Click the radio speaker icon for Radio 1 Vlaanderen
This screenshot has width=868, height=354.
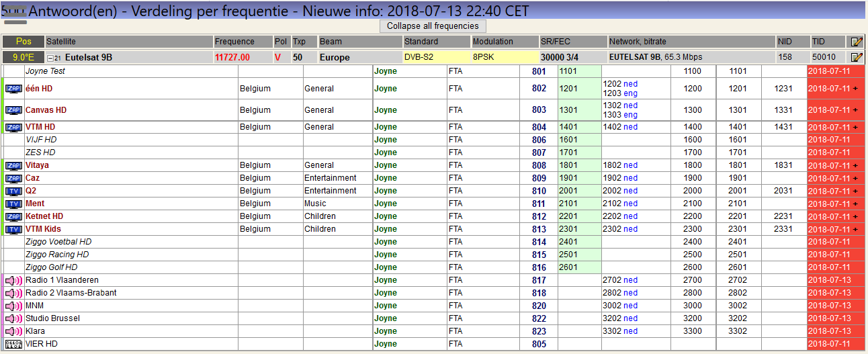pyautogui.click(x=13, y=280)
